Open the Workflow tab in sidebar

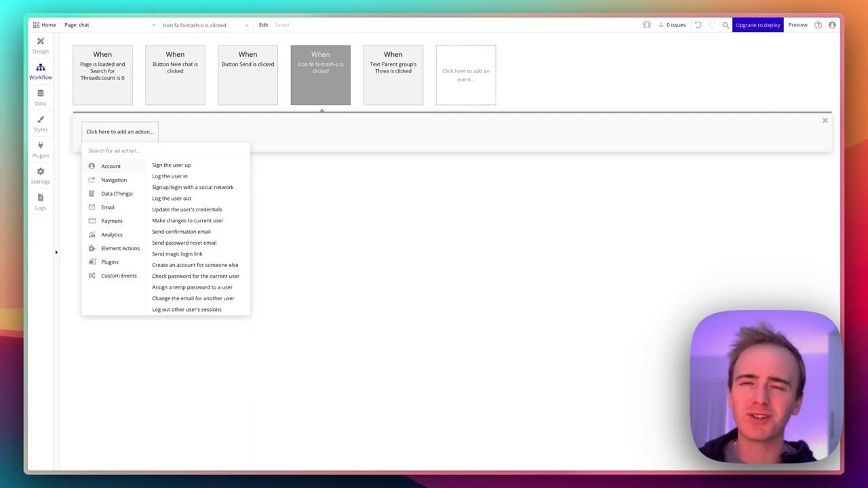click(x=40, y=71)
